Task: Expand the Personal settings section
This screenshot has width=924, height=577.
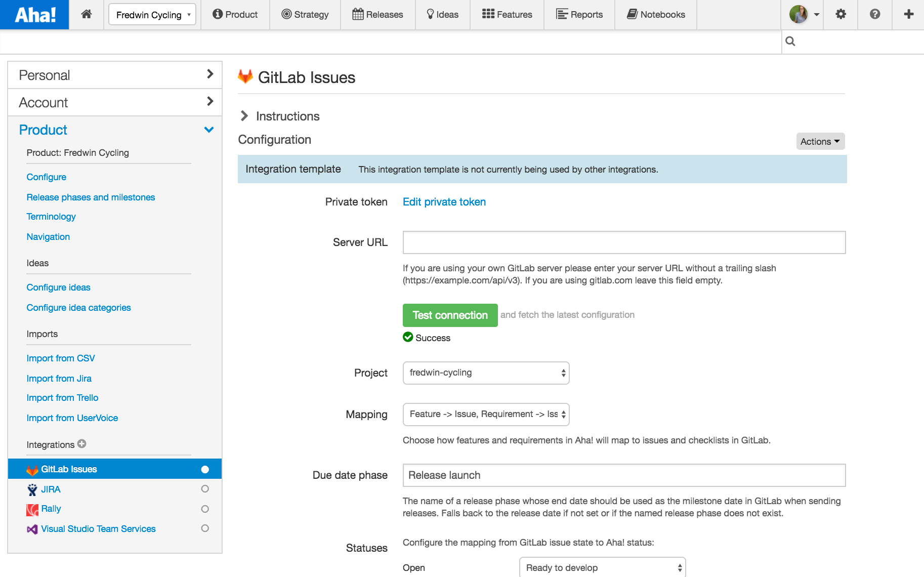Action: pyautogui.click(x=115, y=75)
